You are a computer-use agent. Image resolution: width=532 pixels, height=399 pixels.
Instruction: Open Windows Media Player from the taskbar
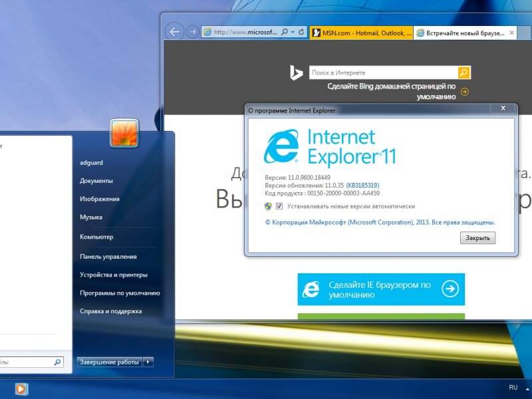[21, 389]
